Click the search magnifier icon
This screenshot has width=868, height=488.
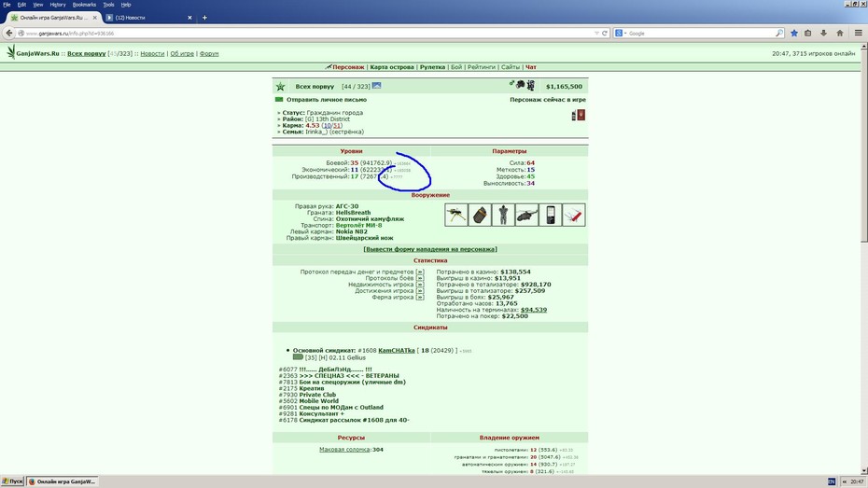[x=779, y=34]
